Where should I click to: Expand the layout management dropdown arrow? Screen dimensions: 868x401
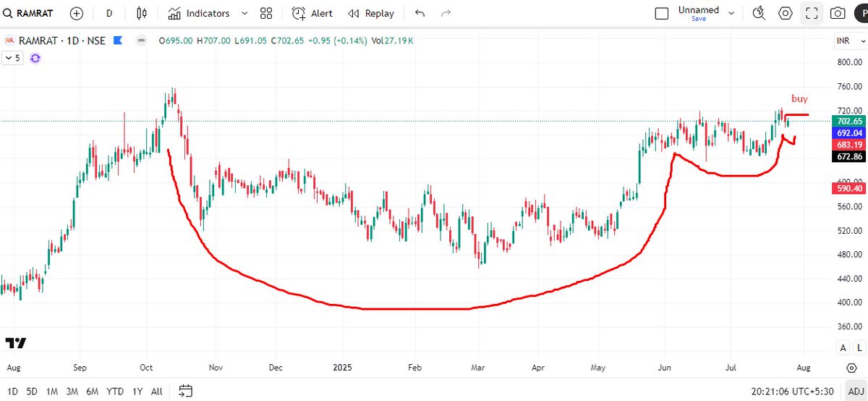[x=731, y=13]
